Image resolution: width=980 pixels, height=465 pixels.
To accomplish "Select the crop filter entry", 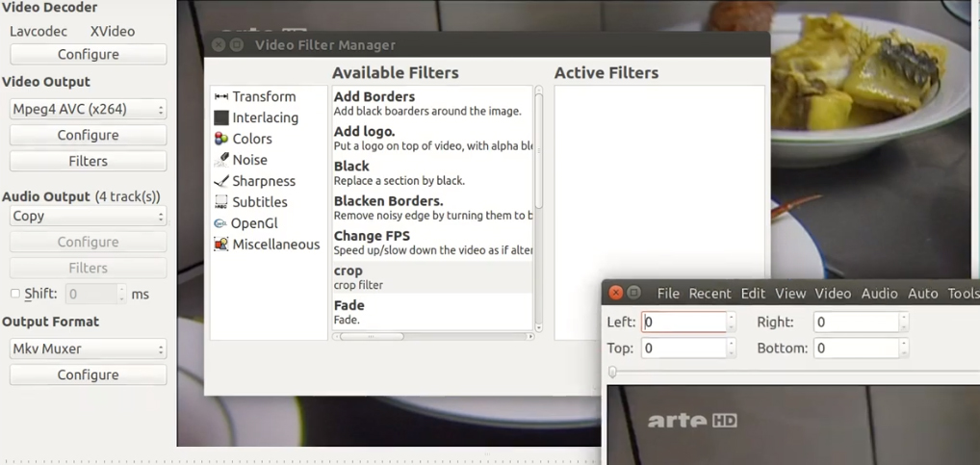I will pos(432,277).
